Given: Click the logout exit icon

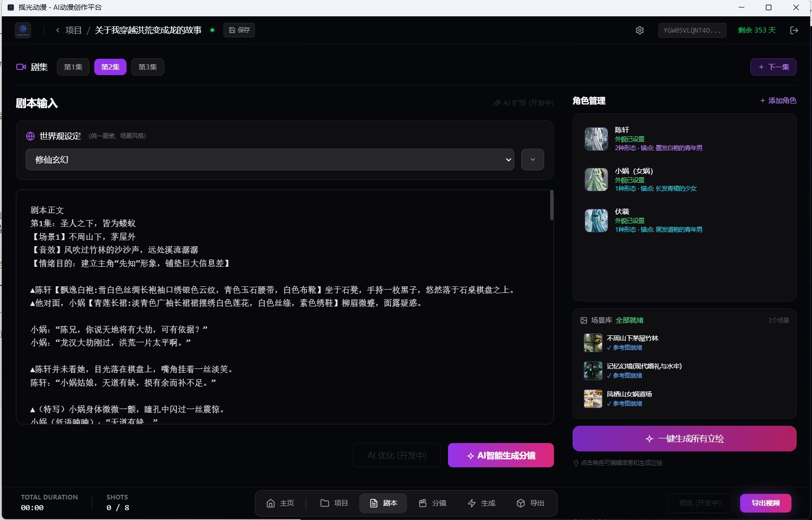Looking at the screenshot, I should click(794, 30).
